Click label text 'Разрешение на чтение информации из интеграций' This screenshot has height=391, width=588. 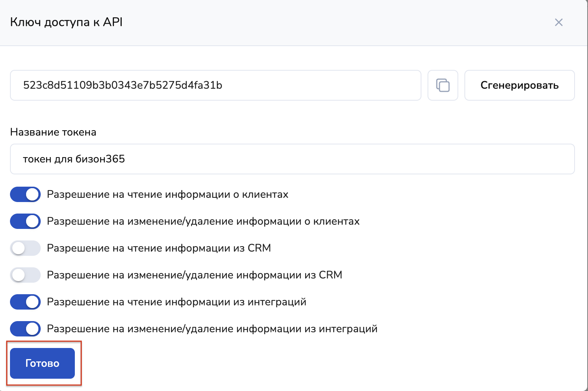[x=177, y=302]
